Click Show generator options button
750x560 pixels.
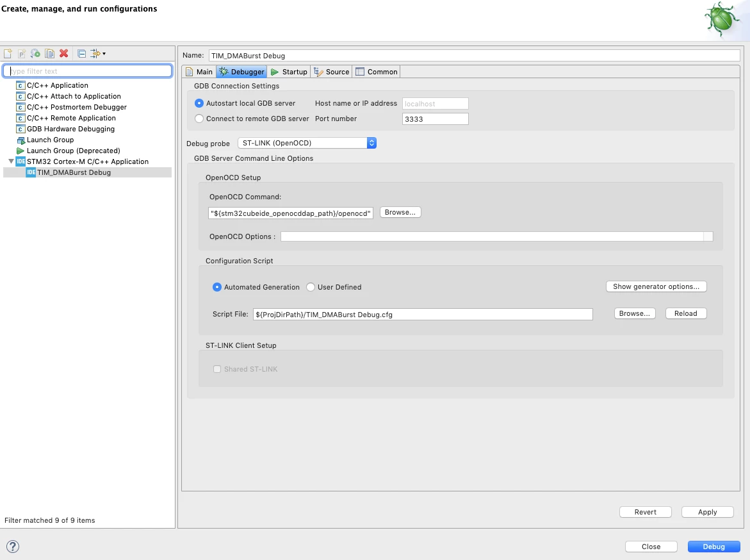(656, 286)
